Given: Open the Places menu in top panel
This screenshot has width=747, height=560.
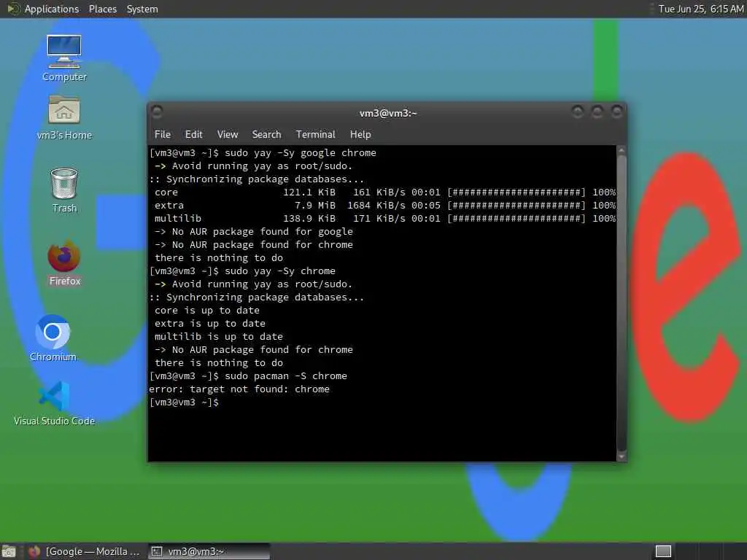Looking at the screenshot, I should pos(103,9).
